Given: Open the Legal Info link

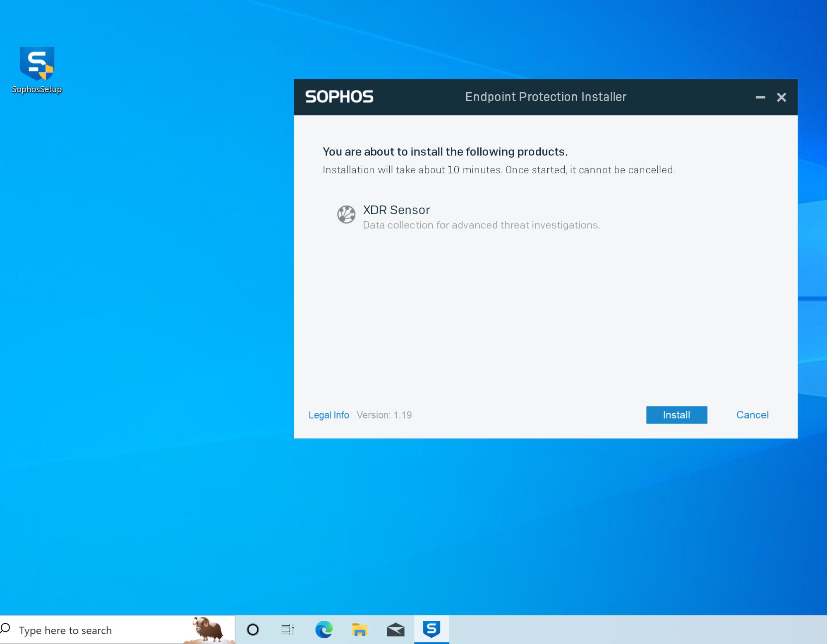Looking at the screenshot, I should (x=328, y=415).
